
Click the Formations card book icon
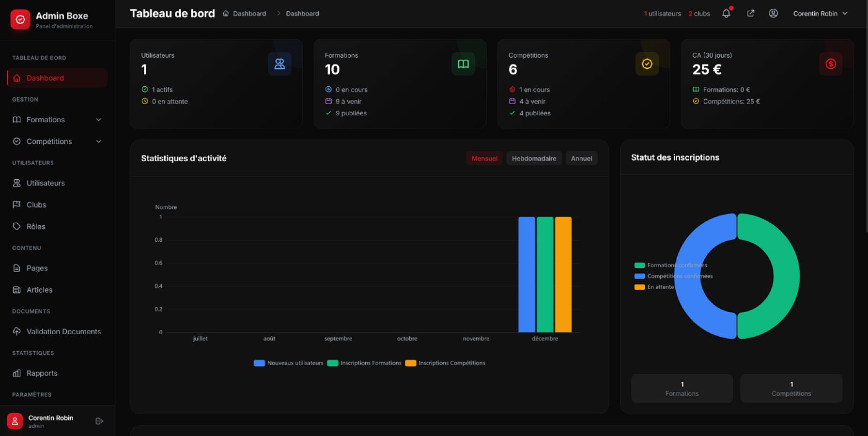pos(463,64)
